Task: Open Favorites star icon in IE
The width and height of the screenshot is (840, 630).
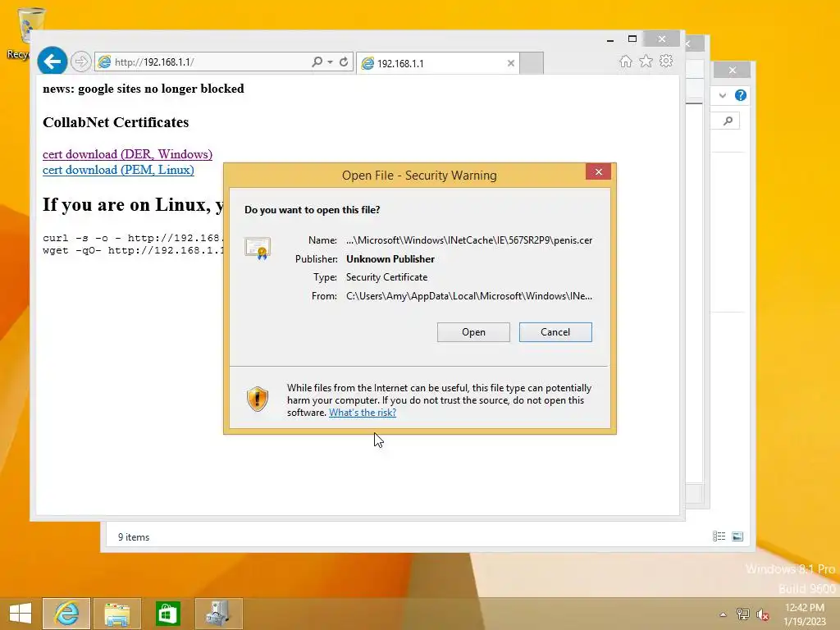Action: [646, 61]
